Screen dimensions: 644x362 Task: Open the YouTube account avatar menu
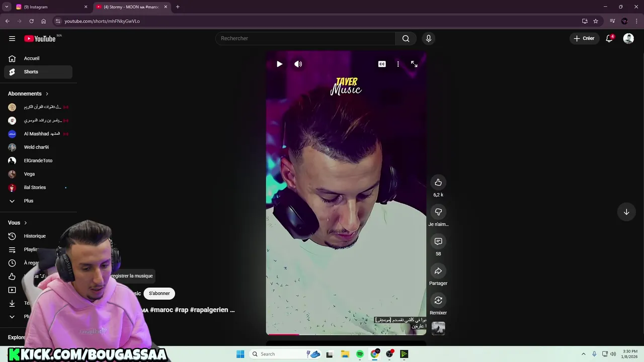[628, 39]
